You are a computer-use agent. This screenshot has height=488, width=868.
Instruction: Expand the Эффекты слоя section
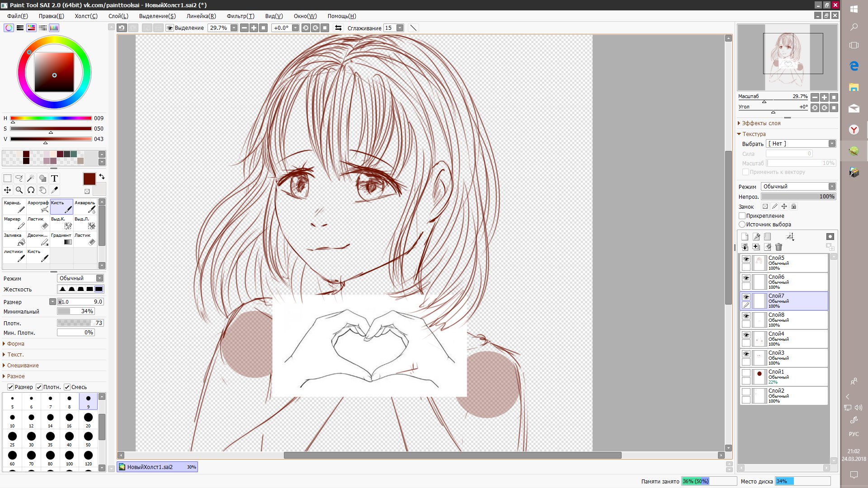click(x=761, y=123)
